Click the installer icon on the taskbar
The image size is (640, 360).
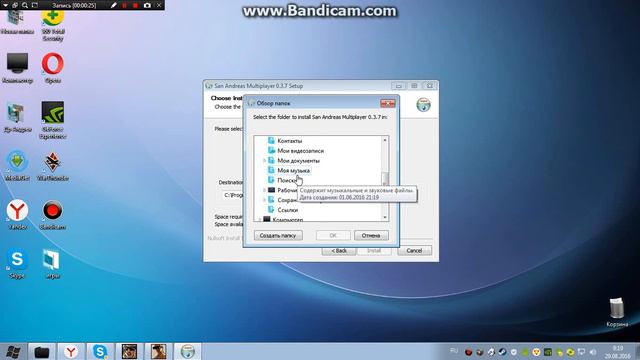pyautogui.click(x=188, y=352)
